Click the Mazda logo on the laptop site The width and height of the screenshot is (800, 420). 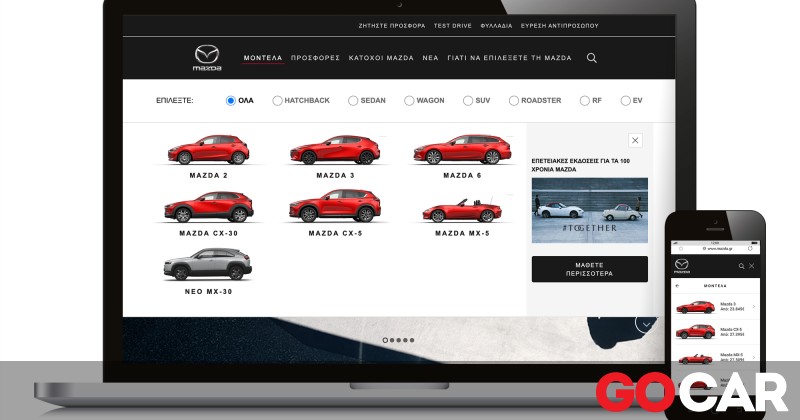click(x=206, y=57)
